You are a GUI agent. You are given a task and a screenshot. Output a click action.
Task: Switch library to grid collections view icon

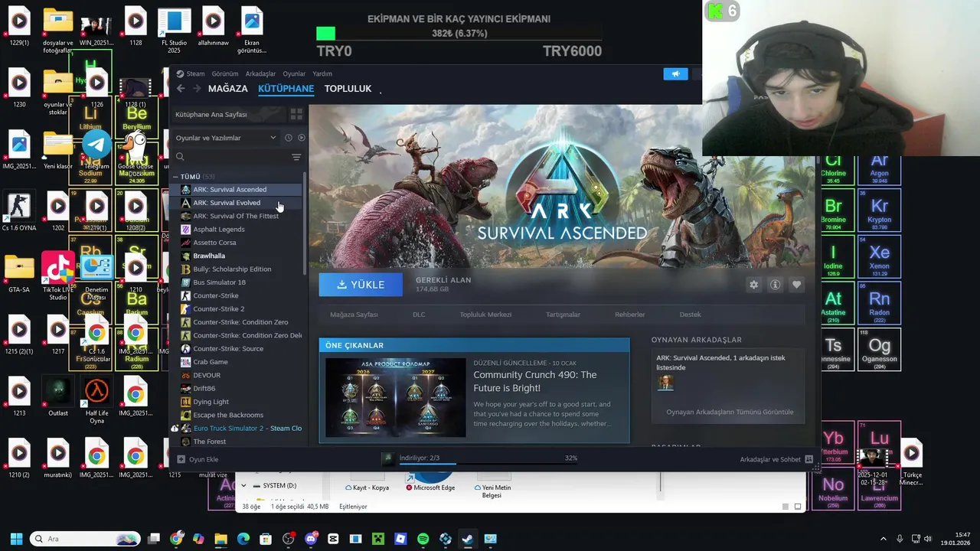296,114
